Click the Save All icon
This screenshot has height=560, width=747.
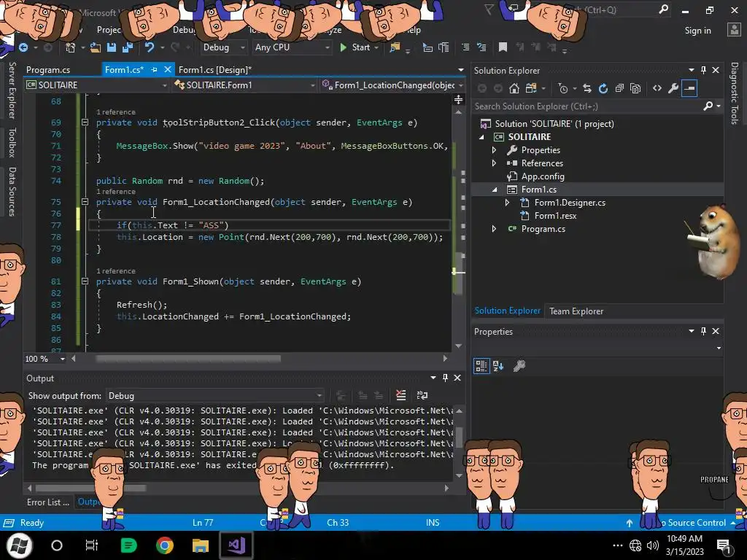click(127, 47)
